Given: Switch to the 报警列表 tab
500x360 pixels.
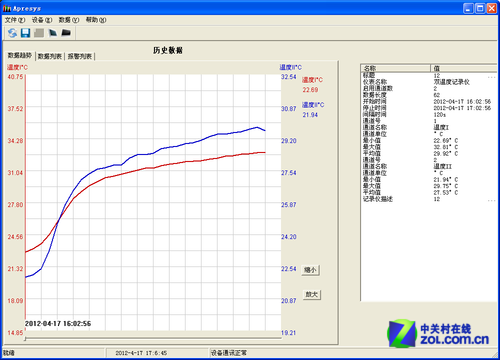Looking at the screenshot, I should click(80, 56).
